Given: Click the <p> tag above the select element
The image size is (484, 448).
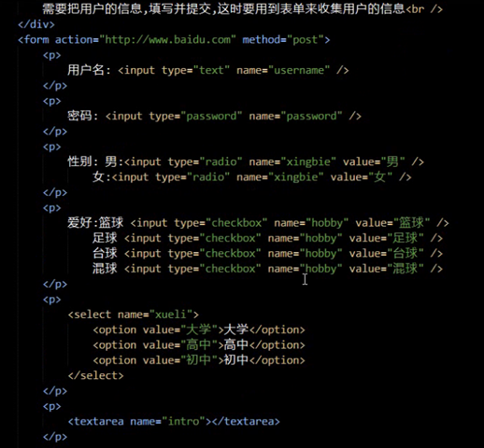Looking at the screenshot, I should [51, 300].
